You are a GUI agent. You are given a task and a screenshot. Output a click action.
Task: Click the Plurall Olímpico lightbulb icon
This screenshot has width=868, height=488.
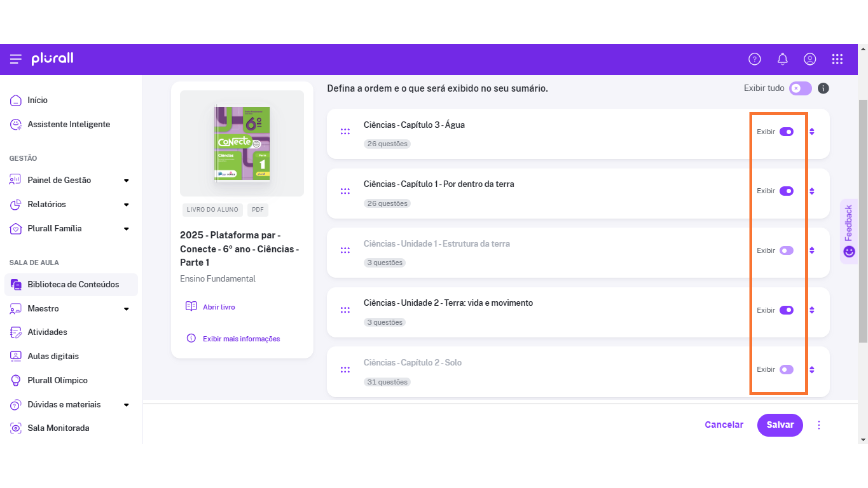pyautogui.click(x=15, y=380)
